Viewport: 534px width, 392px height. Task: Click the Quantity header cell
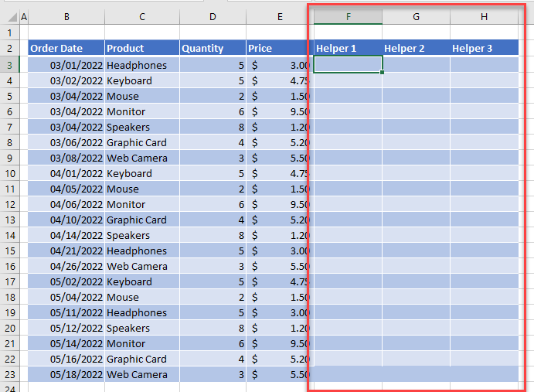coord(213,49)
